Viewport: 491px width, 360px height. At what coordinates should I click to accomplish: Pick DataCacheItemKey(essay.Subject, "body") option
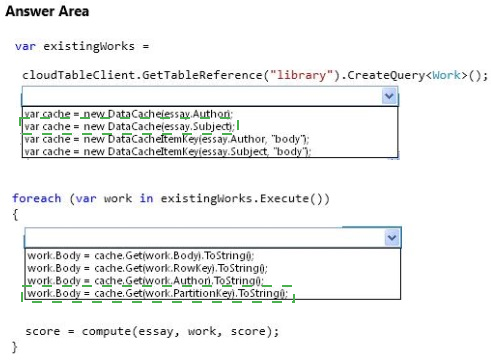tap(168, 152)
